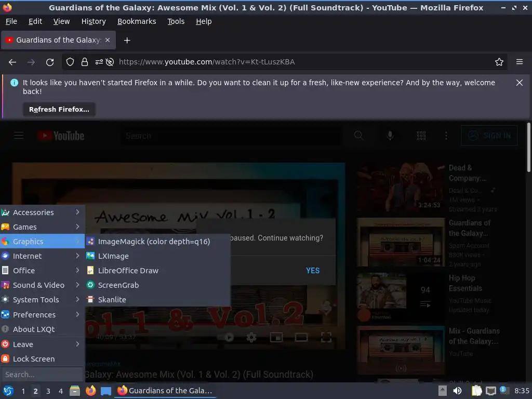This screenshot has width=532, height=399.
Task: Open the Hip Hop Essentials playlist thumbnail
Action: [401, 298]
